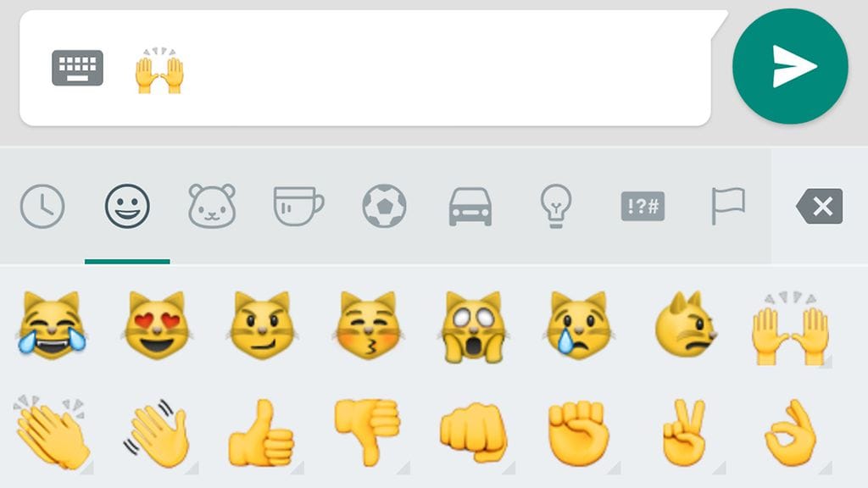Insert the clapping hands emoji
The width and height of the screenshot is (868, 488).
[x=52, y=433]
